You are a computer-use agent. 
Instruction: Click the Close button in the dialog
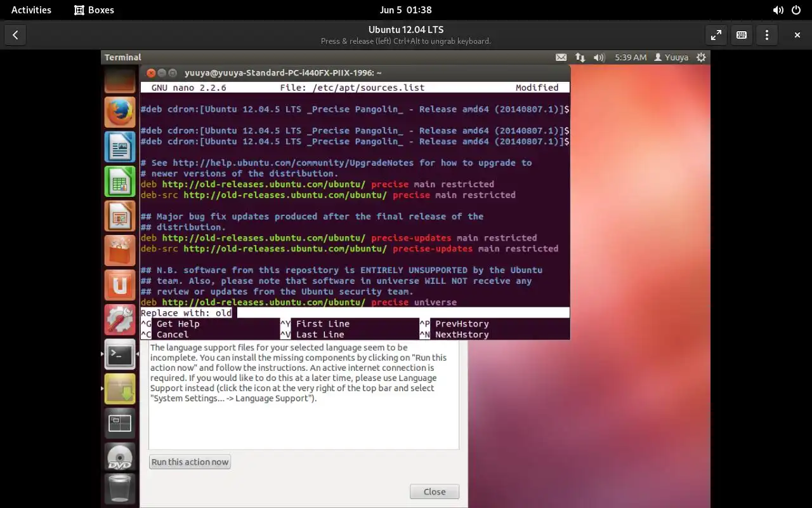pyautogui.click(x=435, y=491)
